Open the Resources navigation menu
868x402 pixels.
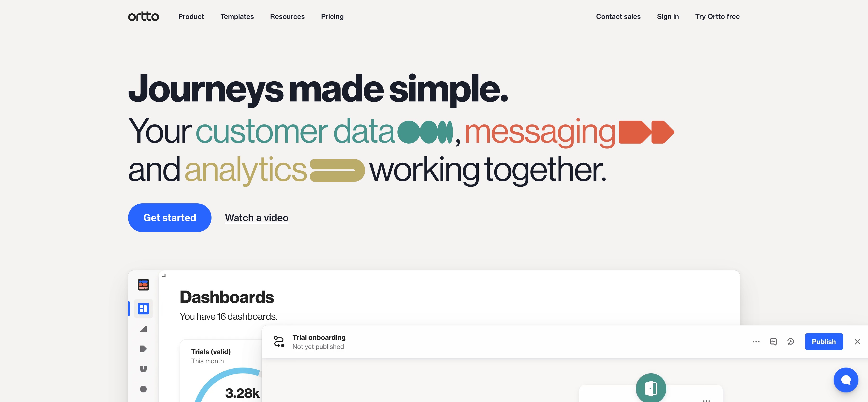(287, 16)
